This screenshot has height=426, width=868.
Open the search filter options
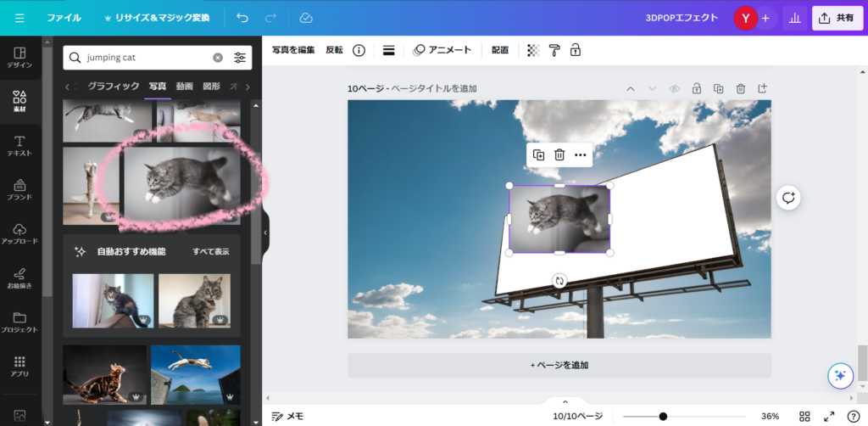coord(240,58)
